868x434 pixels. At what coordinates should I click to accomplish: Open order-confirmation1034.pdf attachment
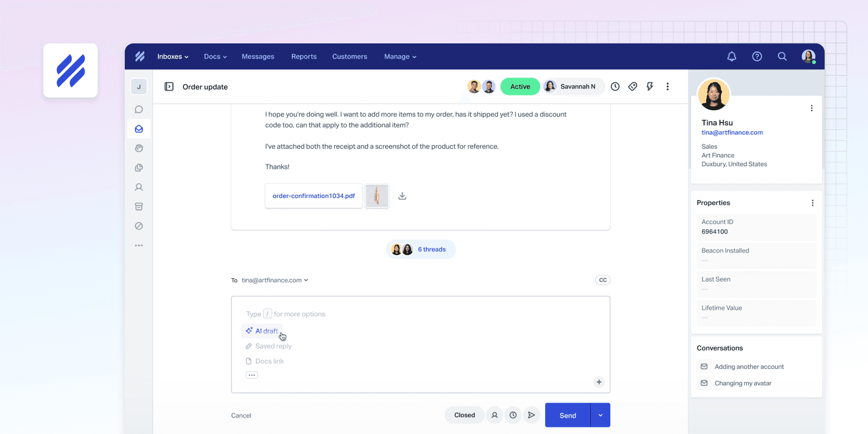314,196
